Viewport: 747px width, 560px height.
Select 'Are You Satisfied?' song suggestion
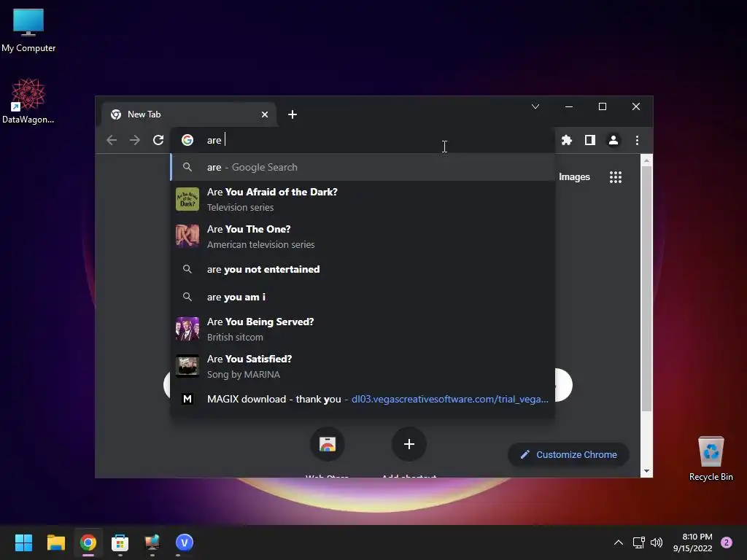363,366
